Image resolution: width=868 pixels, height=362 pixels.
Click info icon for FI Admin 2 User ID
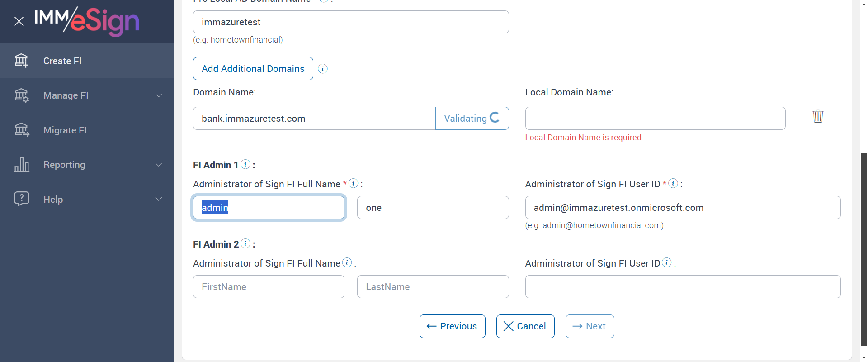tap(667, 262)
